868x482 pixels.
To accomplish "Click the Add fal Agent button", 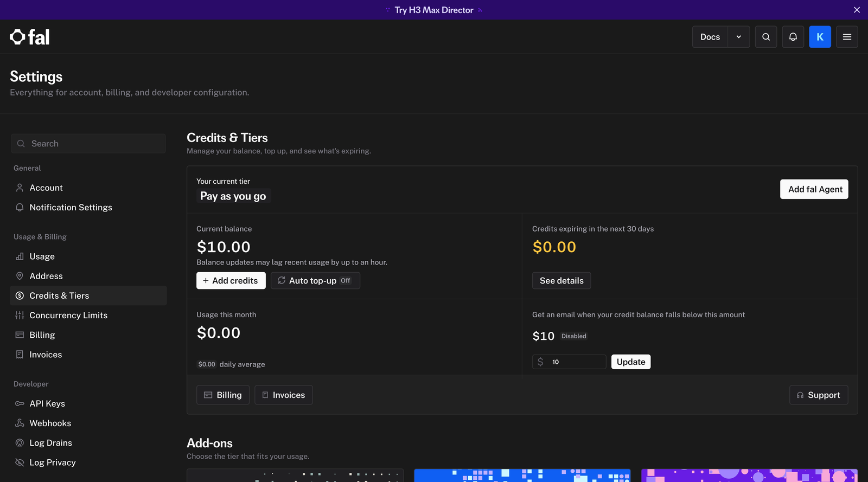I will [x=814, y=189].
